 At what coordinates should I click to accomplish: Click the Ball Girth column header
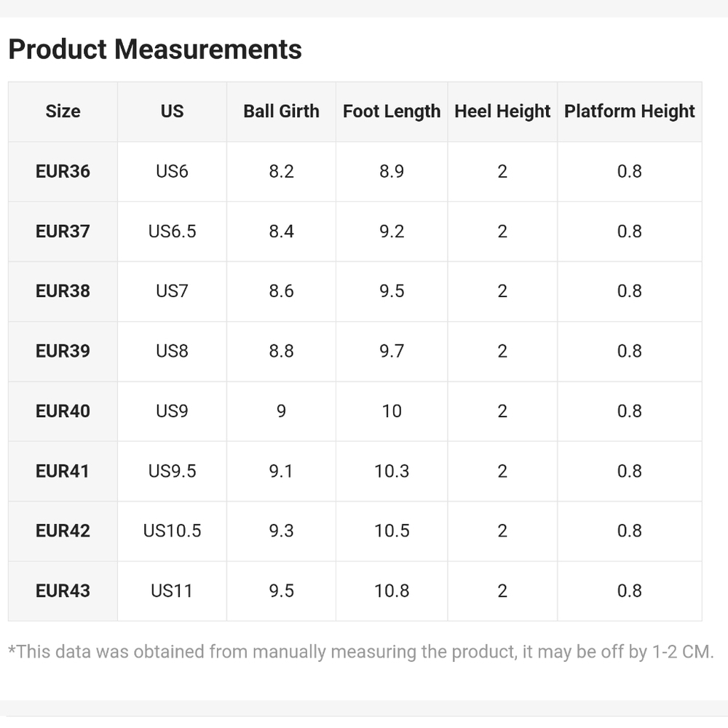(x=281, y=111)
